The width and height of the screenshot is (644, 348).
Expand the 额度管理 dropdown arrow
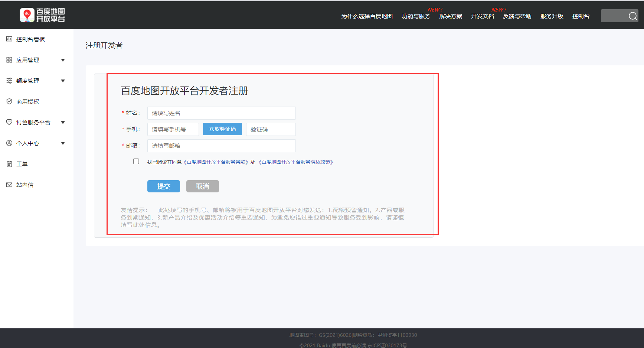click(x=63, y=80)
